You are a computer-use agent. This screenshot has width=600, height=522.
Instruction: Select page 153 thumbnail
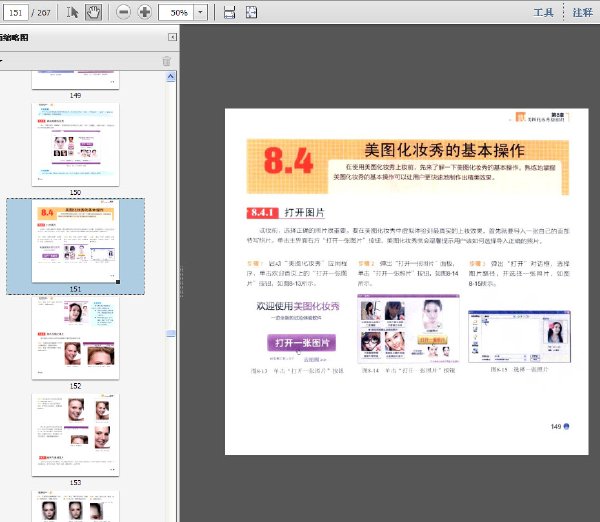pyautogui.click(x=75, y=435)
